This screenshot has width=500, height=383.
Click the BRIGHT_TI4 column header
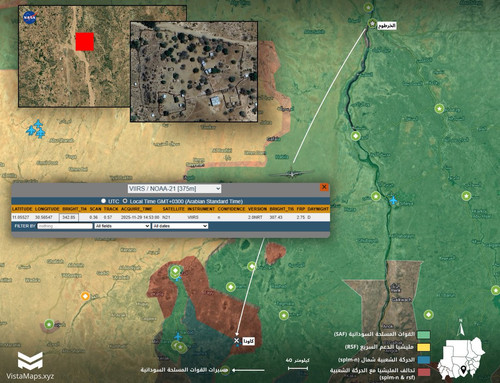pos(75,209)
